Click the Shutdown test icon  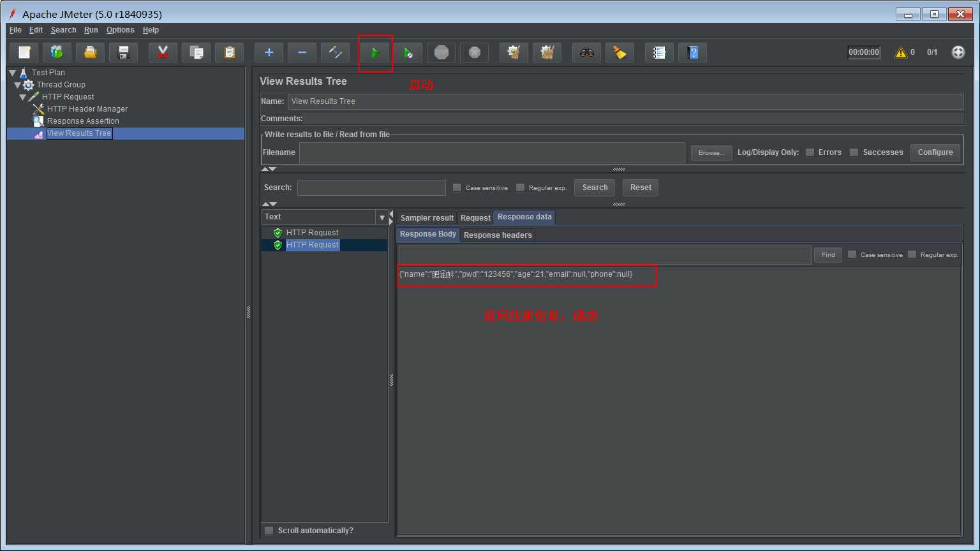475,52
